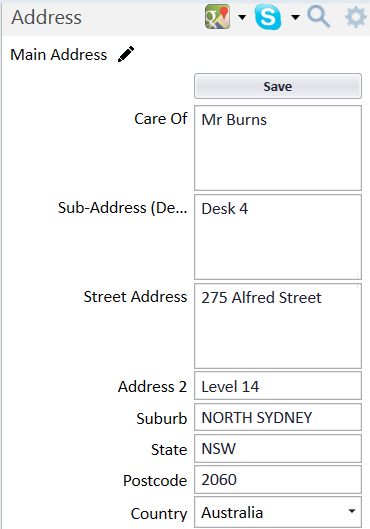This screenshot has height=529, width=370.
Task: Select the Australia value in Country
Action: (x=232, y=513)
